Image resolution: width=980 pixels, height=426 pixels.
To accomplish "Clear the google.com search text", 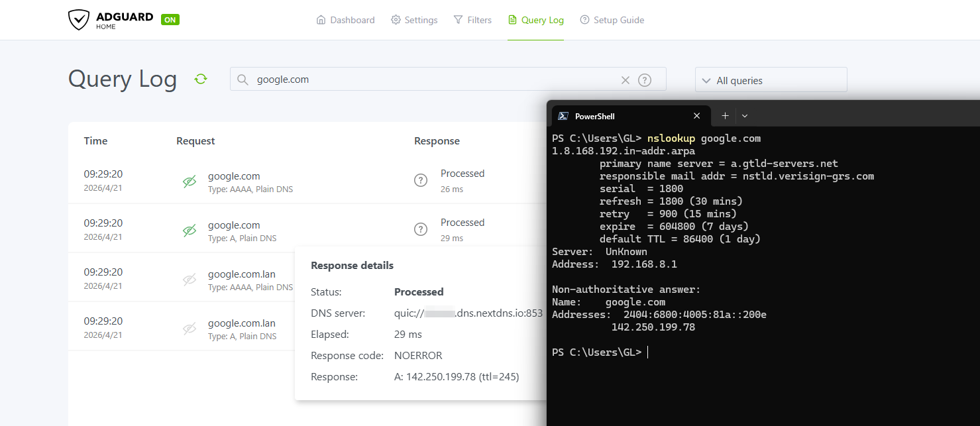I will 625,80.
